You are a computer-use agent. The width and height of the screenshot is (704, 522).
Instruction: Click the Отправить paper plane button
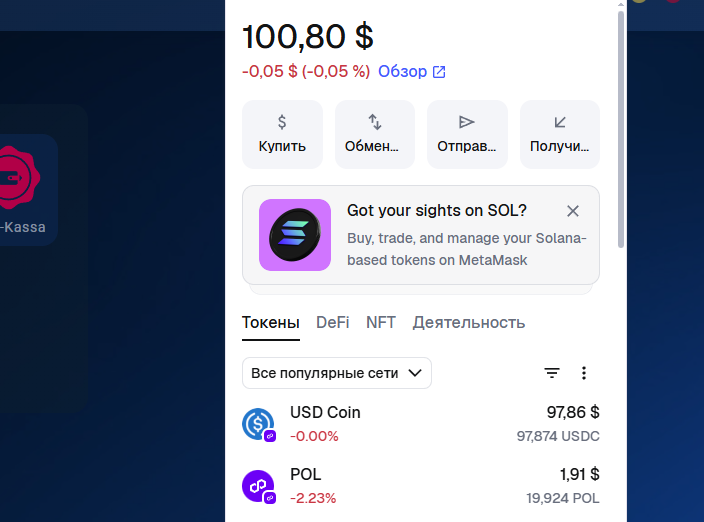click(x=467, y=134)
